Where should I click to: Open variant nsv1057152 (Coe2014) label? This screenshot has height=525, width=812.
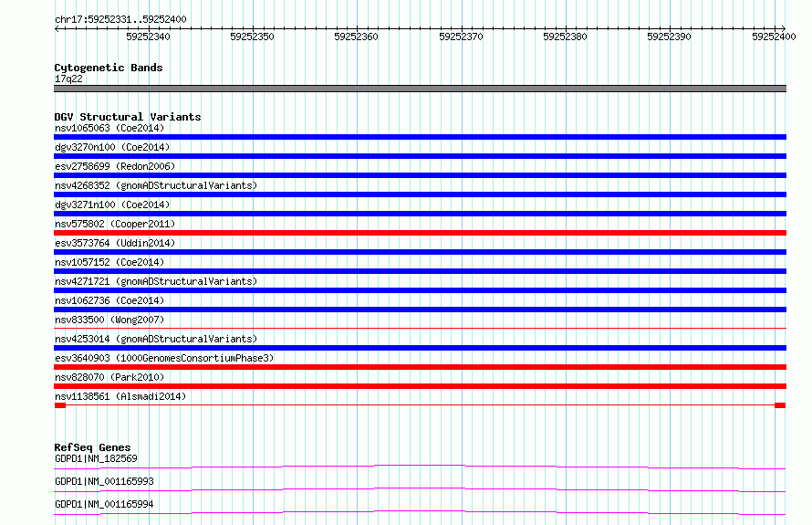[x=109, y=262]
